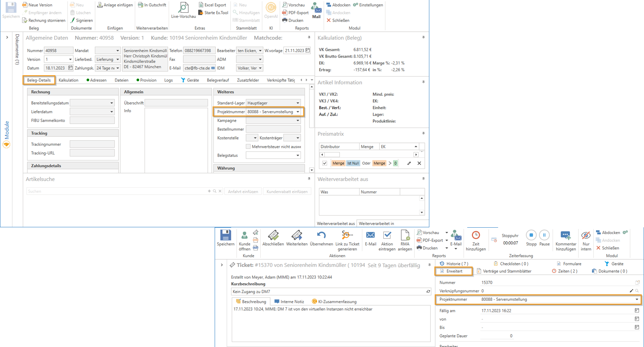Switch to the Kalkulation tab
The image size is (644, 347).
pos(68,80)
